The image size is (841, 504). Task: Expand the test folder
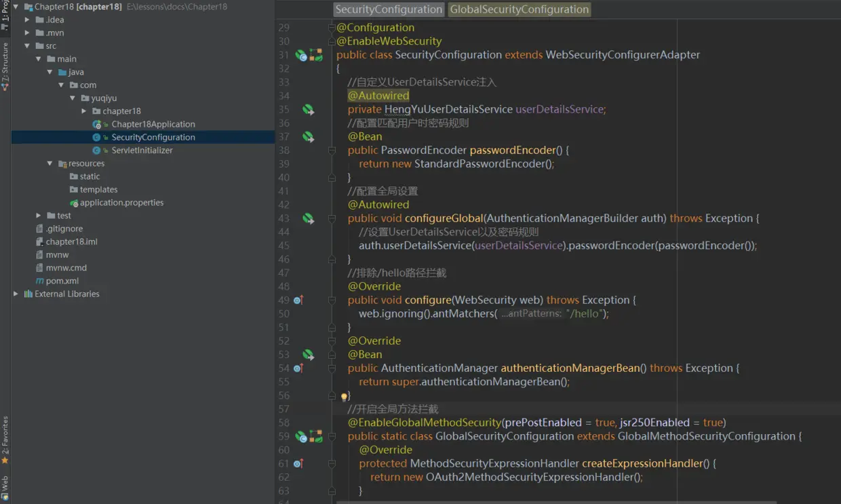tap(39, 216)
